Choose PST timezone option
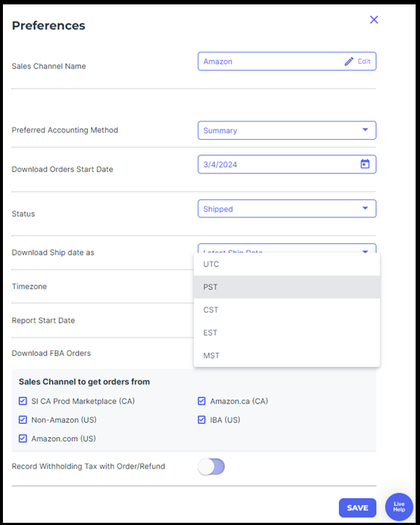Screen dimensions: 420x525 coord(287,287)
